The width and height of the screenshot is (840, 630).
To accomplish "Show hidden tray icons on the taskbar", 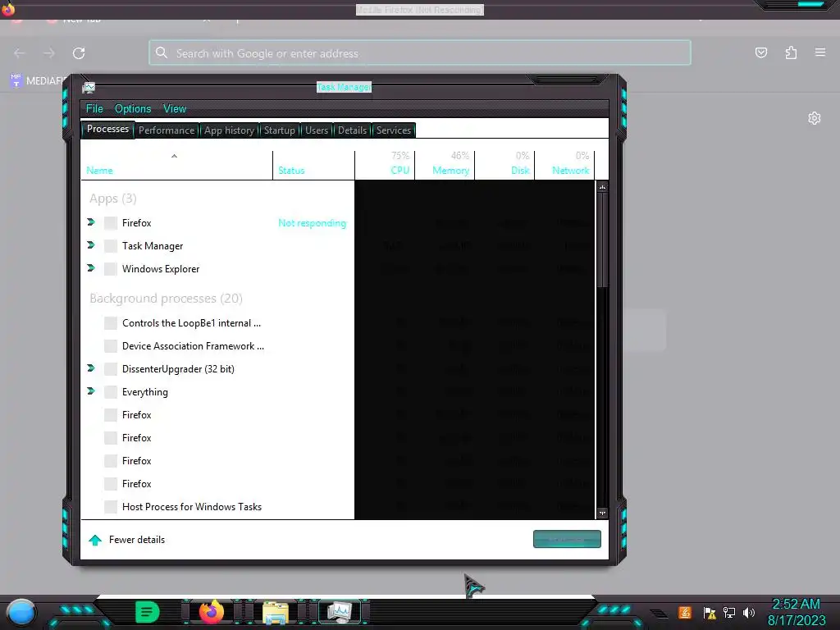I will pos(659,614).
